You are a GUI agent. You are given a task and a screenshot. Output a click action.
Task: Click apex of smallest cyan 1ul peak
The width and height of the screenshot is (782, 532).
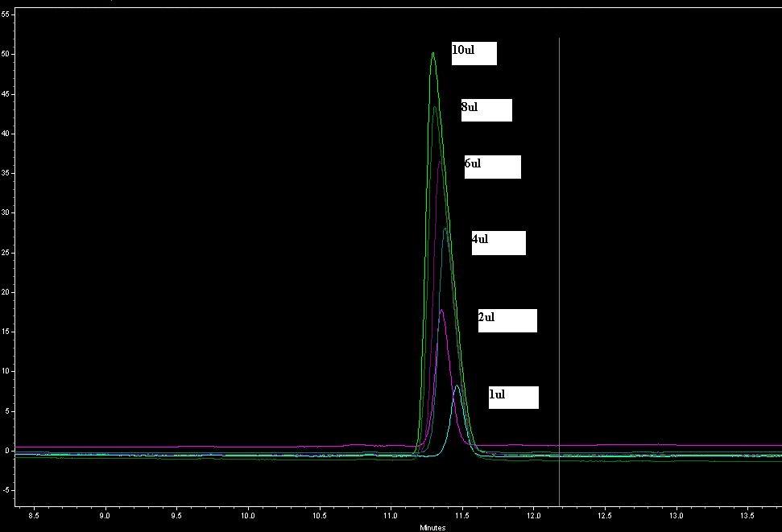point(457,386)
